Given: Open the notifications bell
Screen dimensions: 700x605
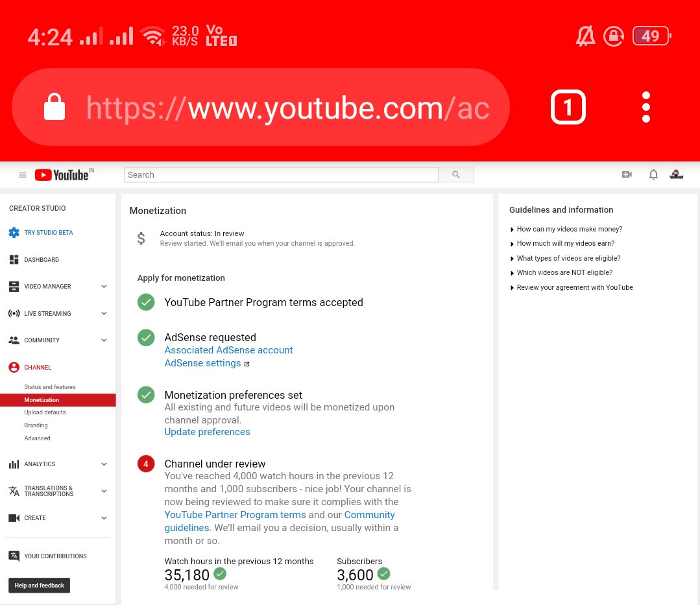Looking at the screenshot, I should 653,174.
